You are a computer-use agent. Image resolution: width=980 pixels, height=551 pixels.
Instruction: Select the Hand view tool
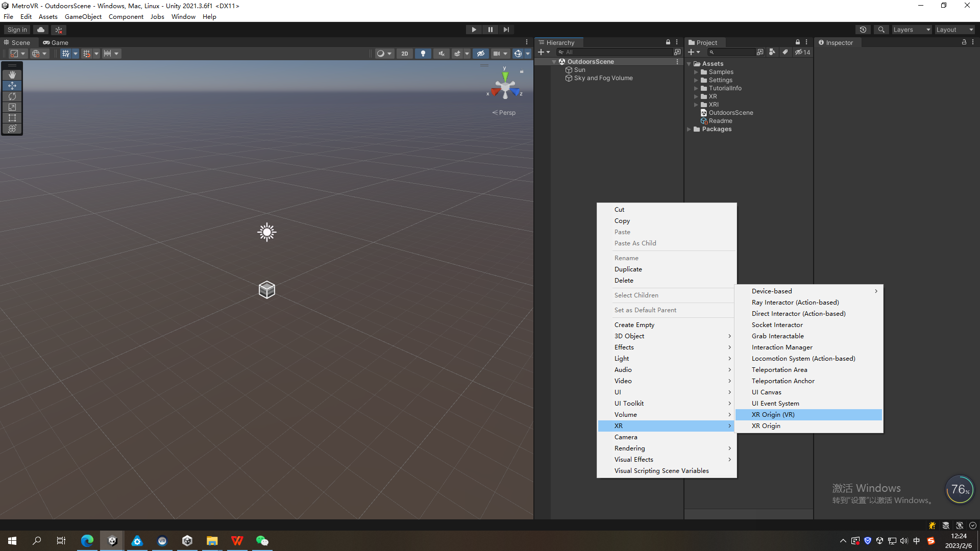12,75
